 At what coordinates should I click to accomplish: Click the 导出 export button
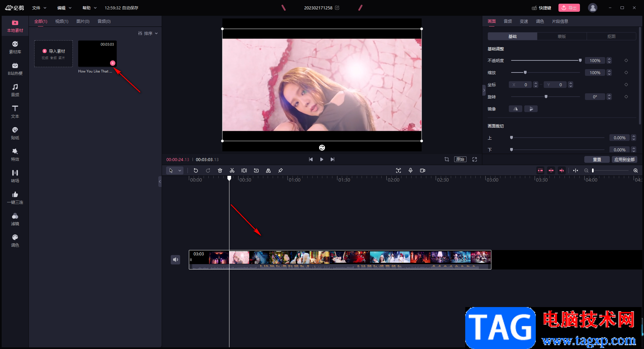569,8
